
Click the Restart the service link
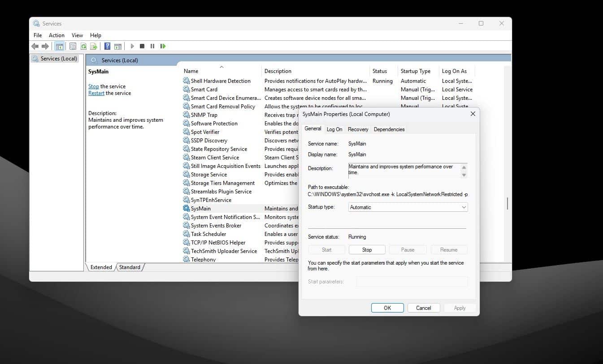tap(96, 93)
